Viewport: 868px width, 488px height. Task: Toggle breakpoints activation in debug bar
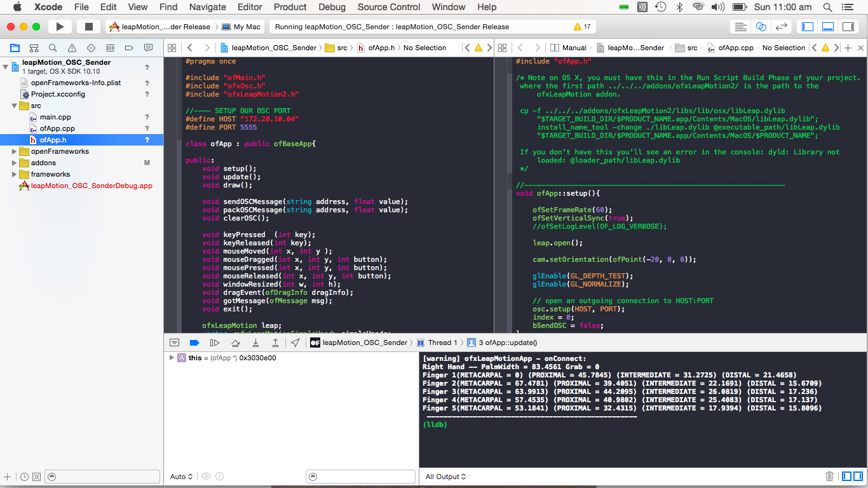click(194, 342)
